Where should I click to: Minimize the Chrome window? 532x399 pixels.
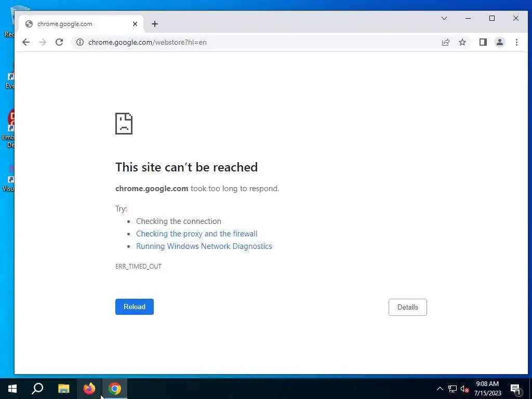point(468,18)
